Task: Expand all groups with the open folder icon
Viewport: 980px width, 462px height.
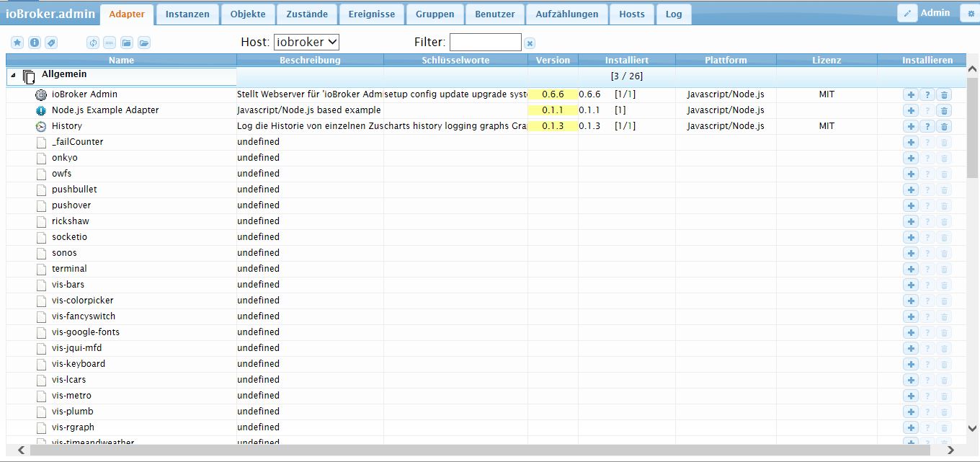Action: click(144, 43)
